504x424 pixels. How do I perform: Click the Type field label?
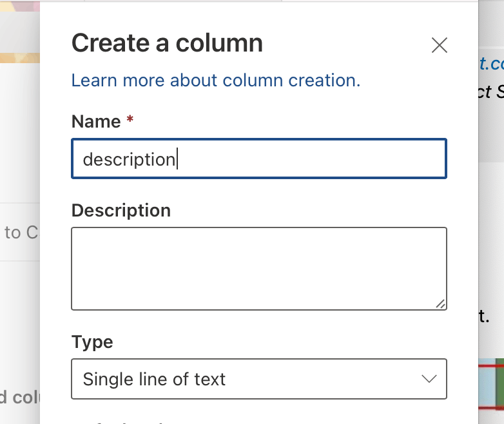92,342
